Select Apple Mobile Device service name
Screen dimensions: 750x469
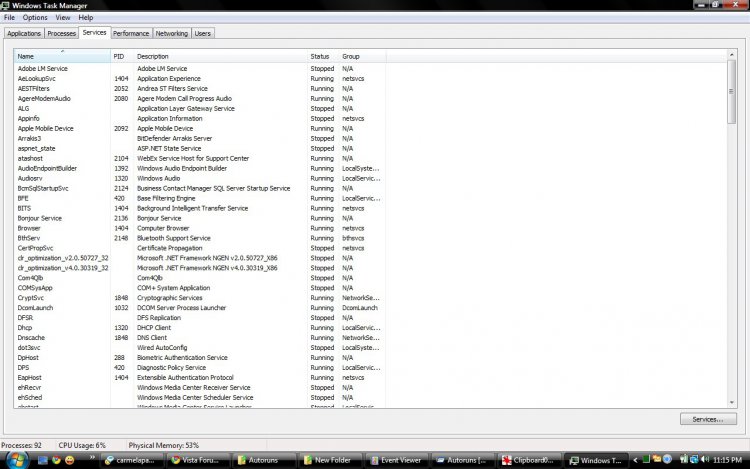tap(45, 129)
